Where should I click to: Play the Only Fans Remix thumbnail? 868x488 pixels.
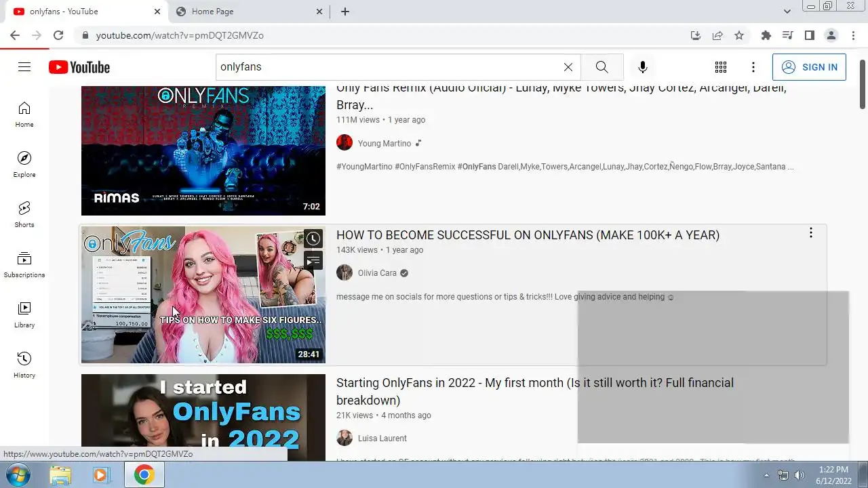[203, 150]
